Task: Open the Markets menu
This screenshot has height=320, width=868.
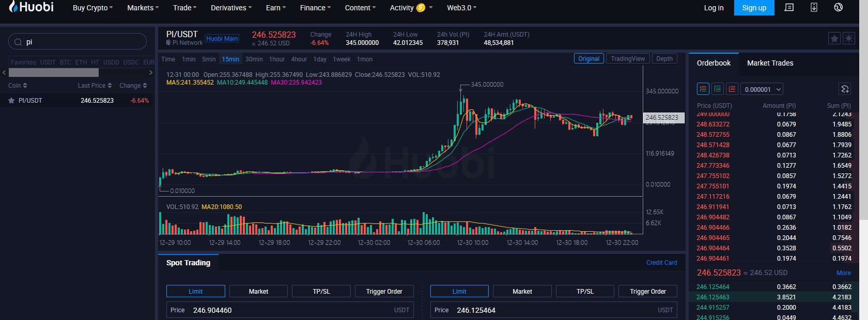Action: coord(143,8)
